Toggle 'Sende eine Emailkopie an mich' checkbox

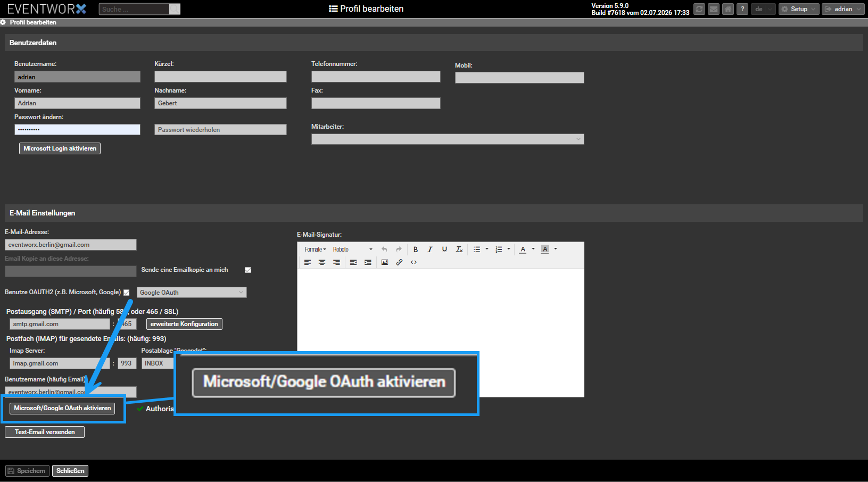pyautogui.click(x=248, y=270)
